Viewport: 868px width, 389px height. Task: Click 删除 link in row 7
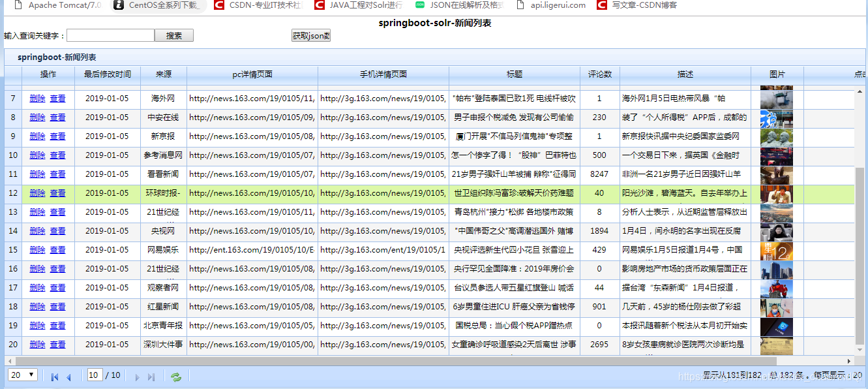click(x=37, y=99)
